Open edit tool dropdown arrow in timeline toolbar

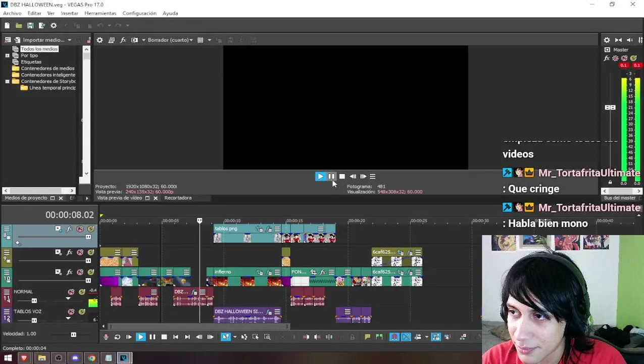(234, 337)
